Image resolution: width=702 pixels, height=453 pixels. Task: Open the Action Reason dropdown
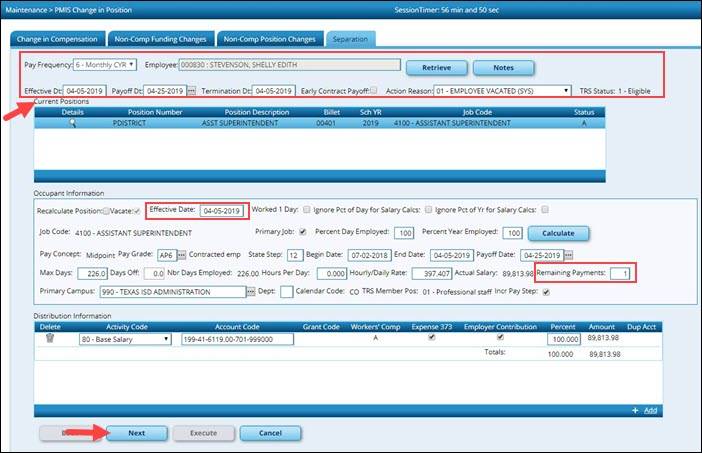[x=495, y=90]
